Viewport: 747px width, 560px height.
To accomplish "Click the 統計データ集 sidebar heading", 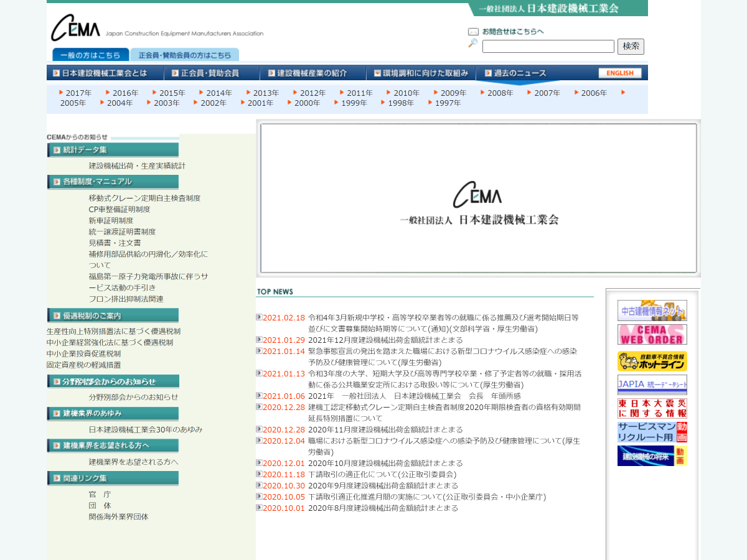I will tap(113, 150).
